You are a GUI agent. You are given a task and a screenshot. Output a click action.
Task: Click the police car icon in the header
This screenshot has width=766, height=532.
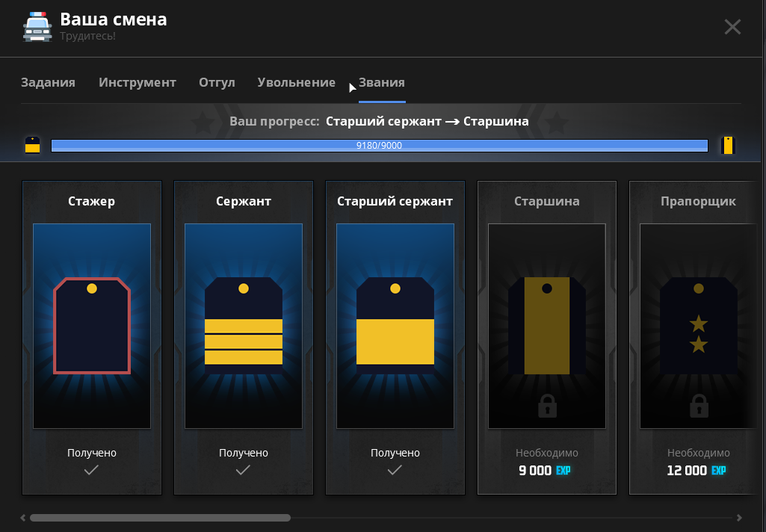tap(37, 26)
